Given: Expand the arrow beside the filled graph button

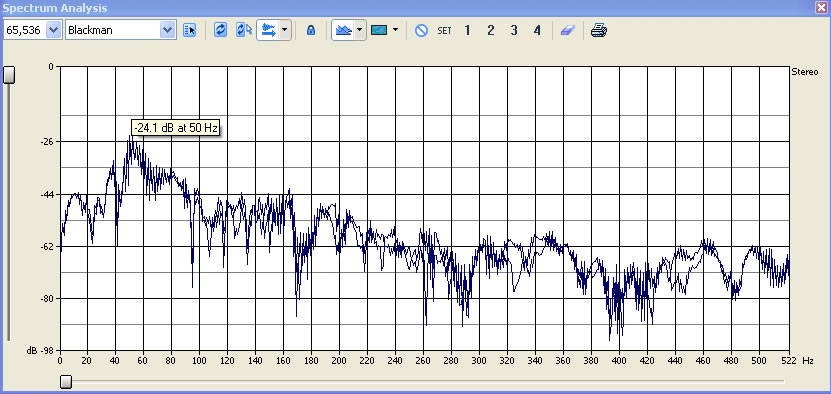Looking at the screenshot, I should 360,30.
